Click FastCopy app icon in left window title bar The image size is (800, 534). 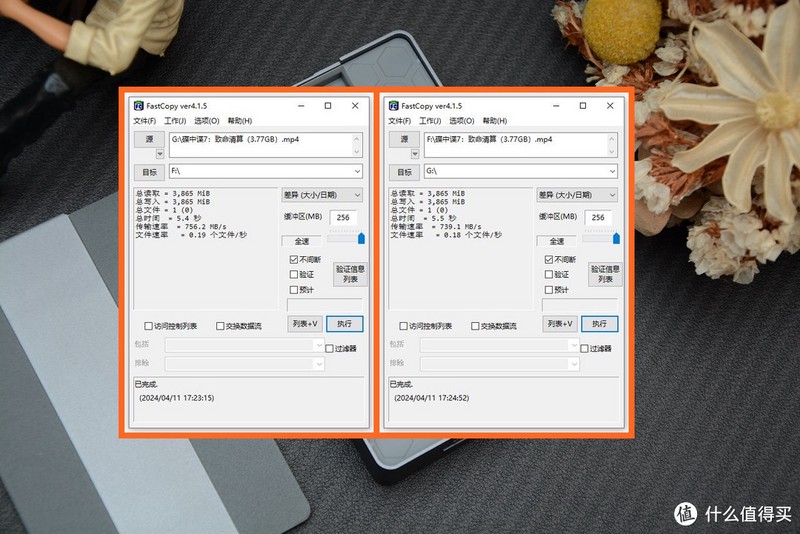[x=138, y=106]
